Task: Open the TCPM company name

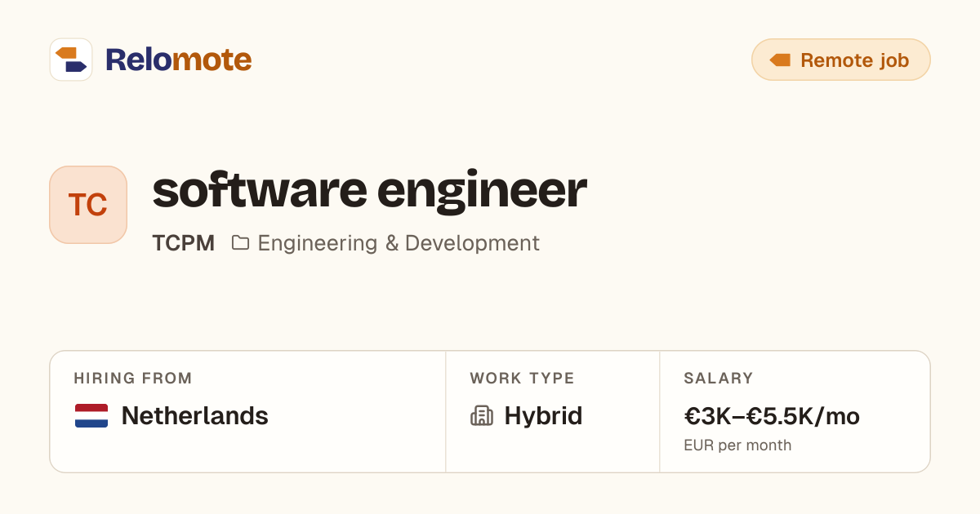Action: pyautogui.click(x=184, y=243)
